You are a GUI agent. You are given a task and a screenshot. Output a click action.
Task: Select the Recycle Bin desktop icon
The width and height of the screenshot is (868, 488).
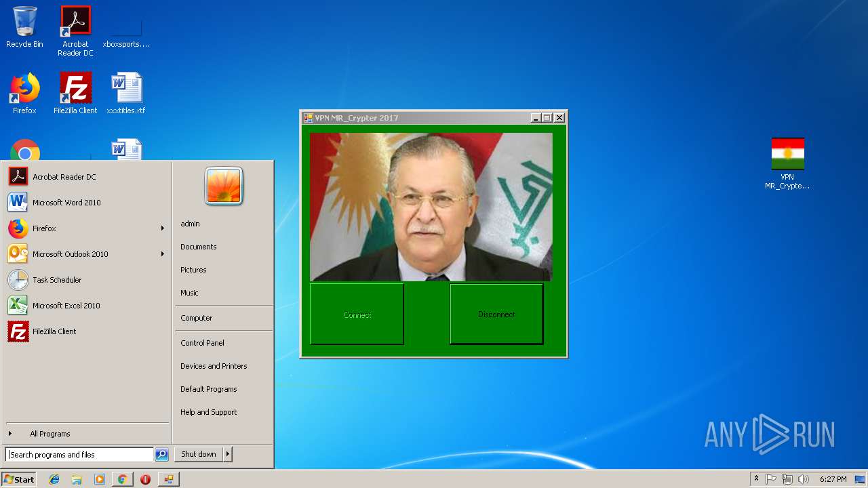coord(24,27)
